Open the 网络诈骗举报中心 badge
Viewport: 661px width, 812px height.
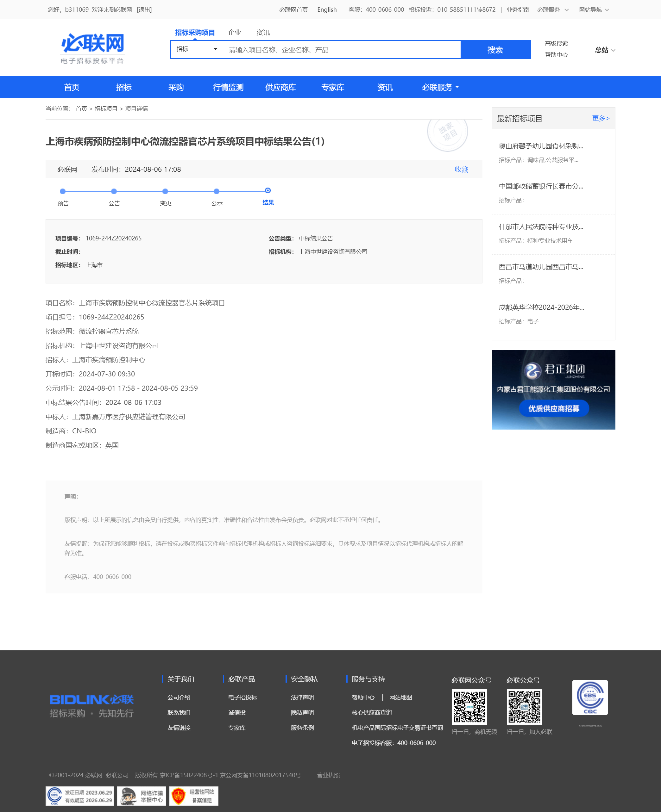coord(141,796)
